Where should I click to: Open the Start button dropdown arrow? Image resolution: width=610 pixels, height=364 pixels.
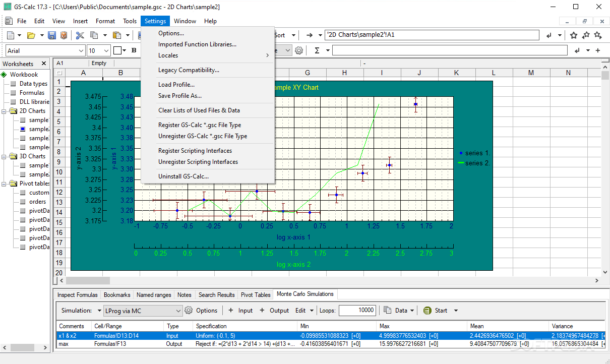456,311
